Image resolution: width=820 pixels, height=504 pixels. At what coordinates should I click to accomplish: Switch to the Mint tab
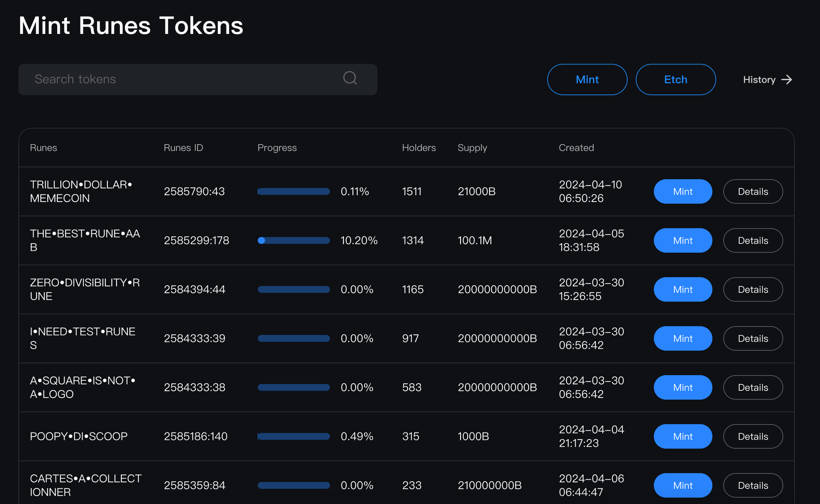click(x=587, y=80)
